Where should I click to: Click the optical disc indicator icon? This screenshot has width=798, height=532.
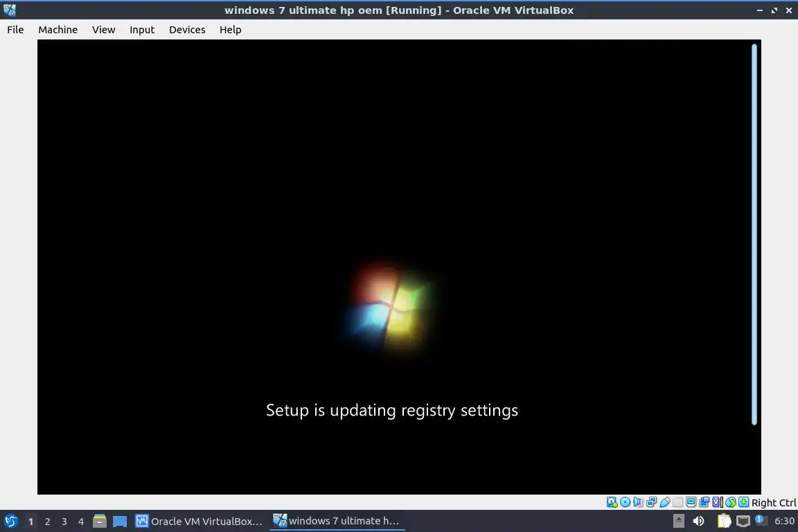tap(625, 502)
